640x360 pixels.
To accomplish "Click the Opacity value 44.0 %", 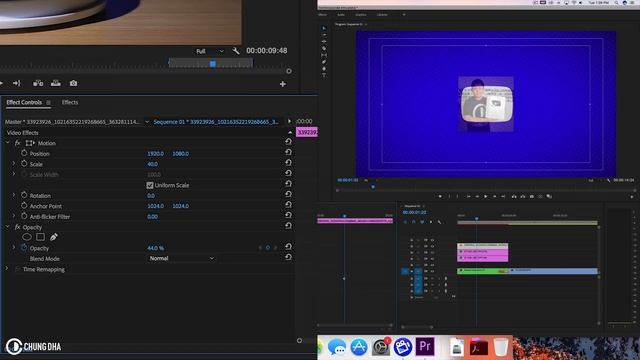I will pyautogui.click(x=156, y=248).
